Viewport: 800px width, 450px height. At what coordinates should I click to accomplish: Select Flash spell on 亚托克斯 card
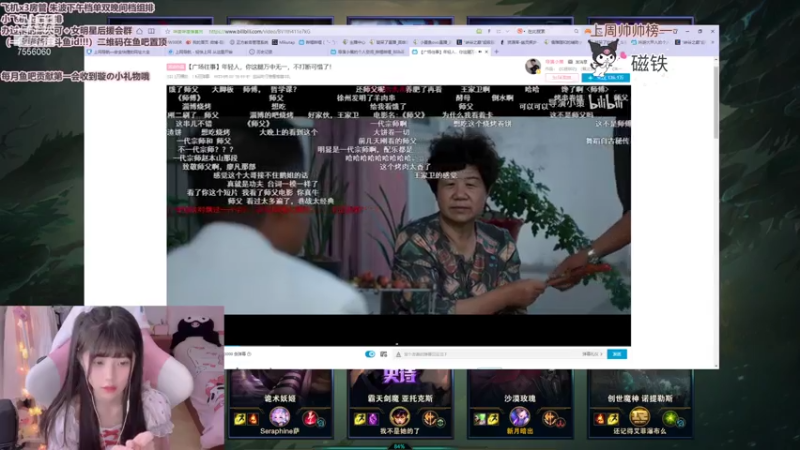coord(360,419)
